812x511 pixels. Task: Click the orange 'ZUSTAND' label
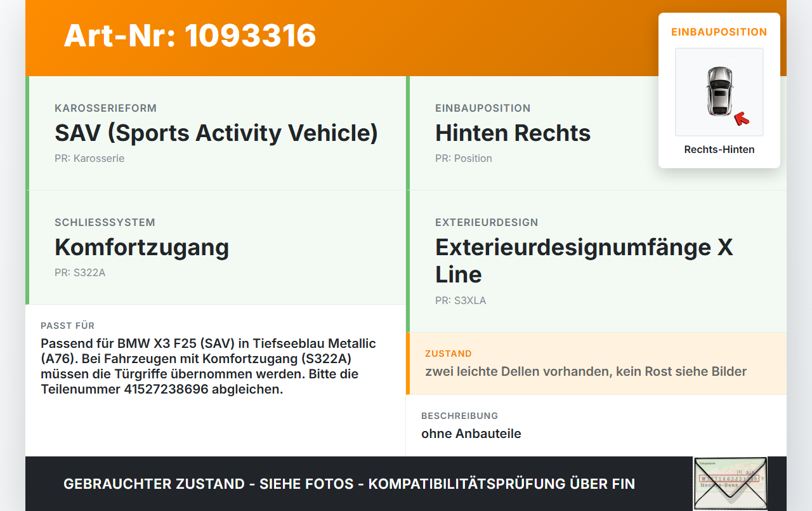[449, 354]
